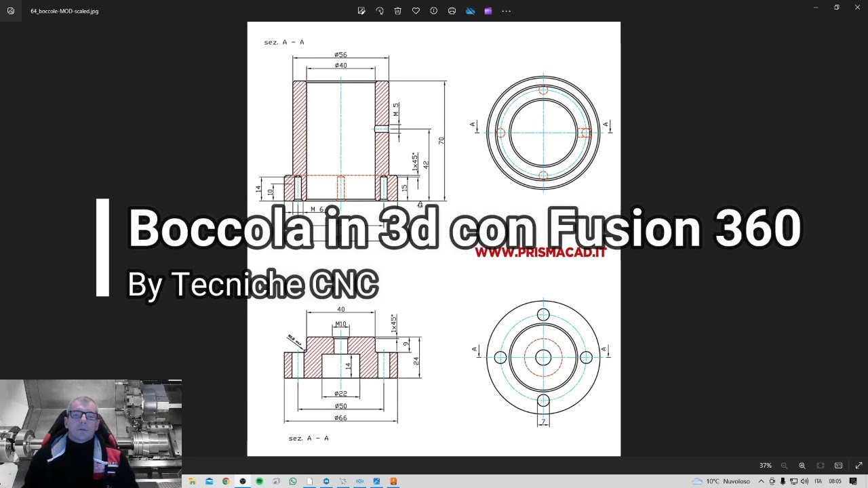This screenshot has width=868, height=488.
Task: Click the 37% zoom level value
Action: click(766, 466)
